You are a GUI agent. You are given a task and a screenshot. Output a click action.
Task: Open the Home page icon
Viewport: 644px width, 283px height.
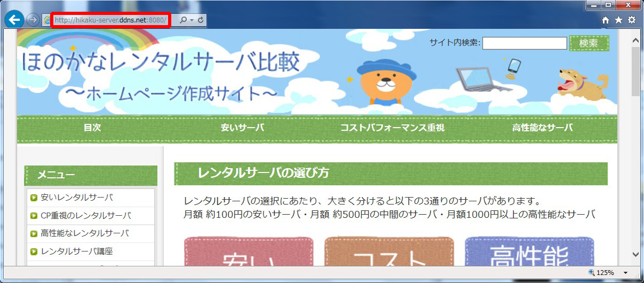[x=605, y=20]
